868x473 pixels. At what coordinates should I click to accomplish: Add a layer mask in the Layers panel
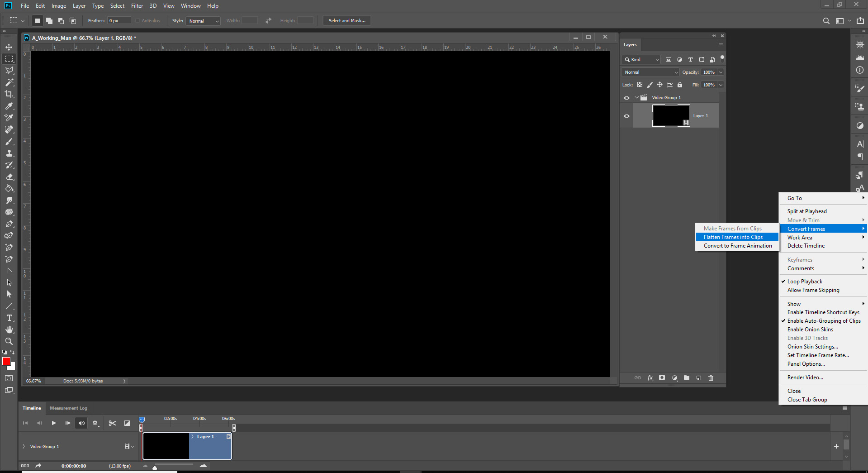[662, 378]
